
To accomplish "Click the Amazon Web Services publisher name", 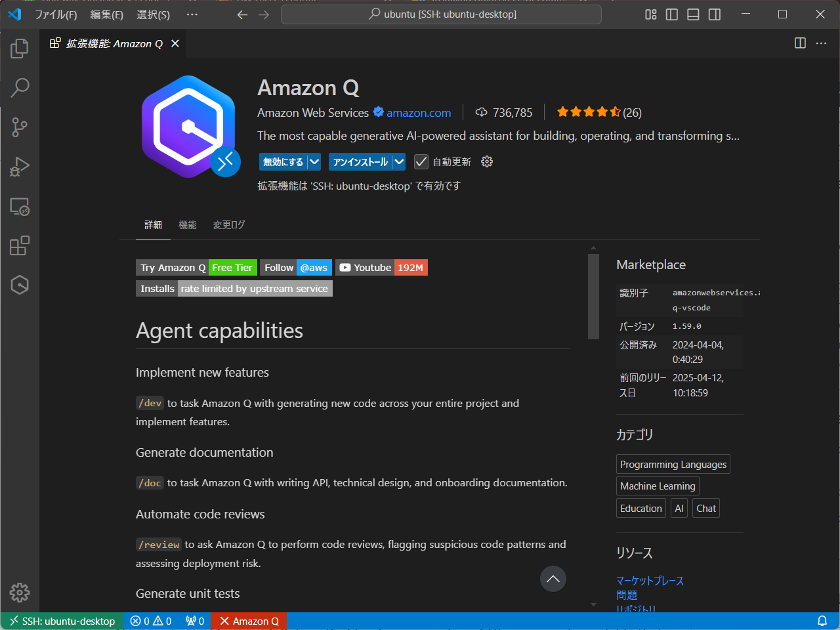I will tap(313, 113).
